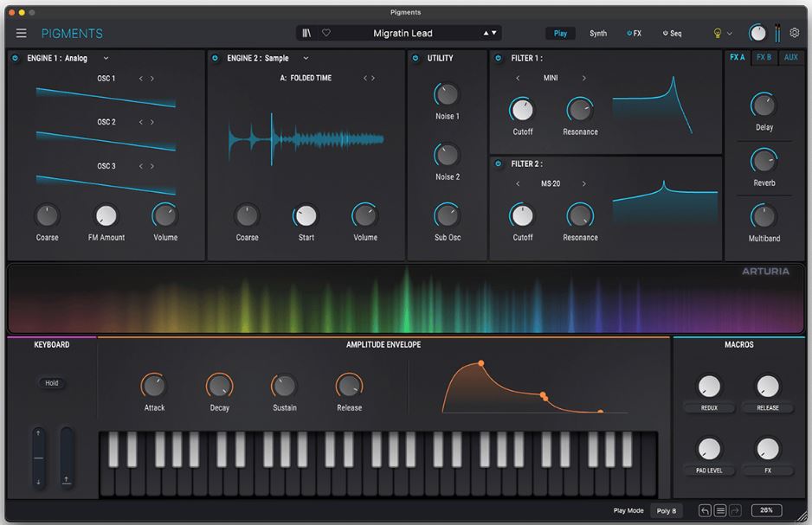Select previous OSC 1 waveform
812x525 pixels.
click(141, 79)
